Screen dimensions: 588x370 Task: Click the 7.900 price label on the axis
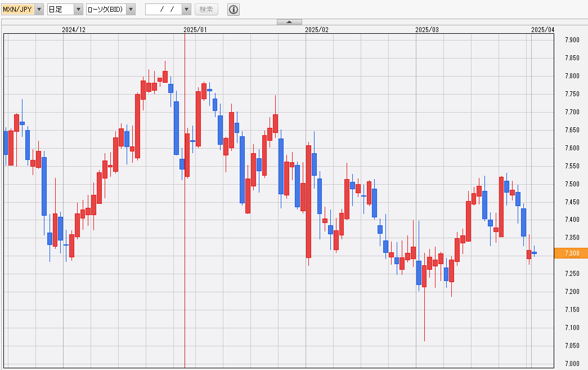[x=572, y=40]
